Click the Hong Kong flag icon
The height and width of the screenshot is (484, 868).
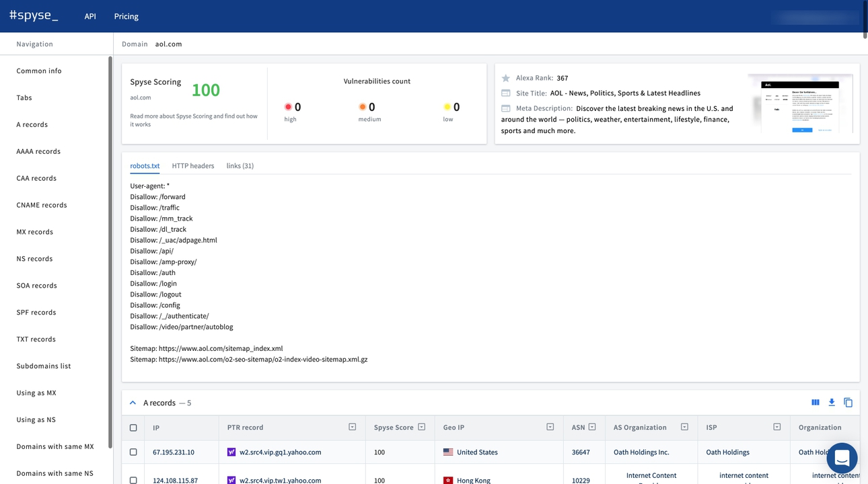coord(448,480)
